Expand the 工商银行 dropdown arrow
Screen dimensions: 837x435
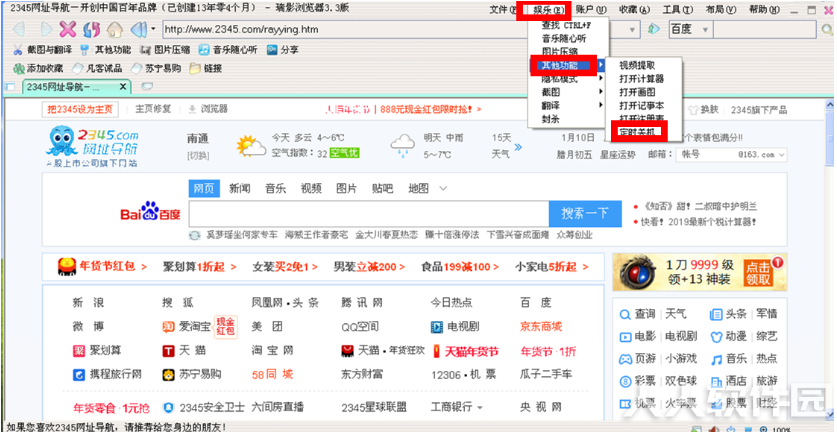(480, 408)
